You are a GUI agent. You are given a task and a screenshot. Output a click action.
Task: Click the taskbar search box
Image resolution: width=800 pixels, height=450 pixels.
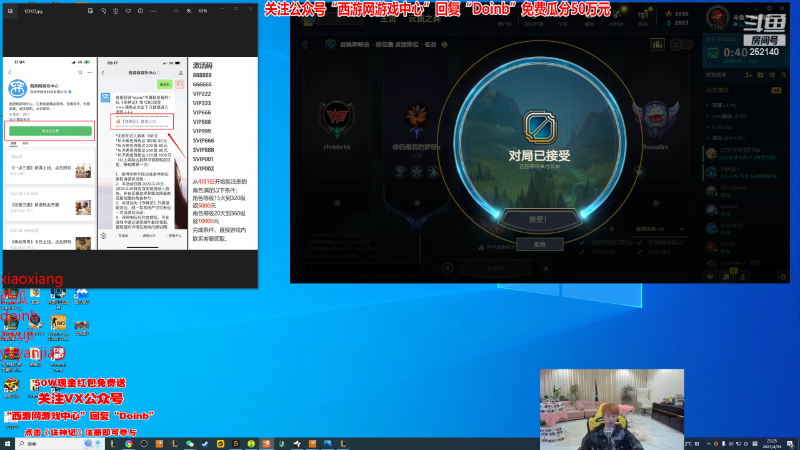tap(60, 444)
